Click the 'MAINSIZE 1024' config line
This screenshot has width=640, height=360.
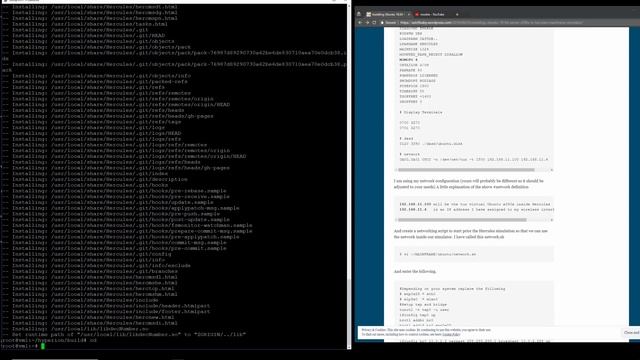coord(413,49)
